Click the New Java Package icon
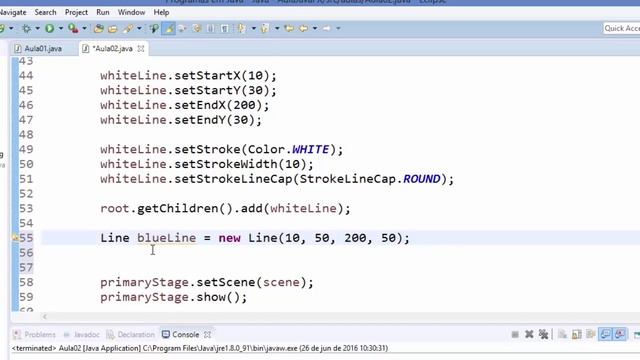This screenshot has height=360, width=640. (x=98, y=29)
